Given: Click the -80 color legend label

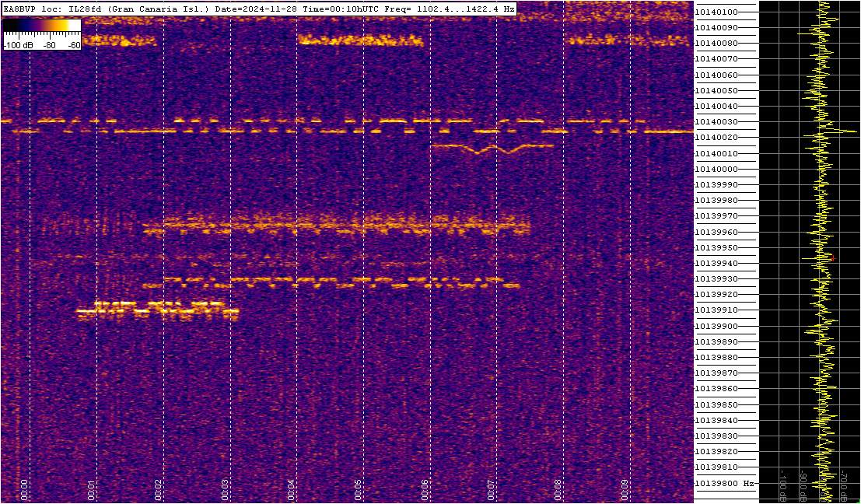Looking at the screenshot, I should [50, 45].
